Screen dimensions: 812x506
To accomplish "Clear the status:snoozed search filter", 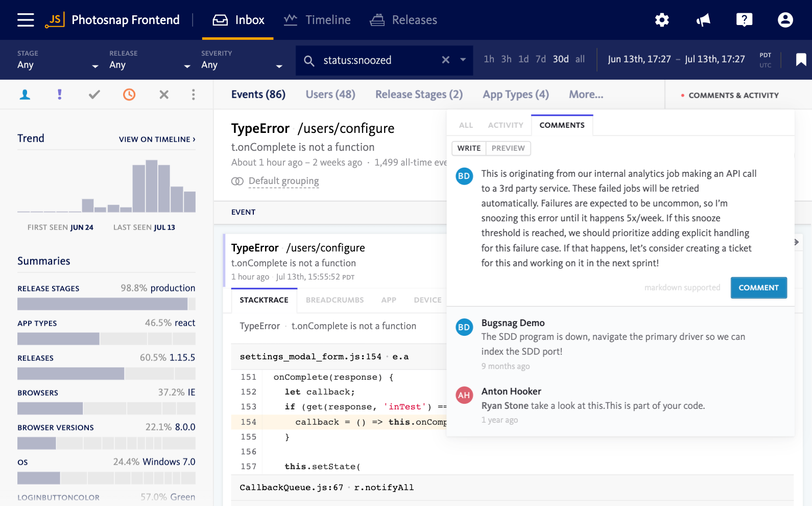I will click(445, 60).
